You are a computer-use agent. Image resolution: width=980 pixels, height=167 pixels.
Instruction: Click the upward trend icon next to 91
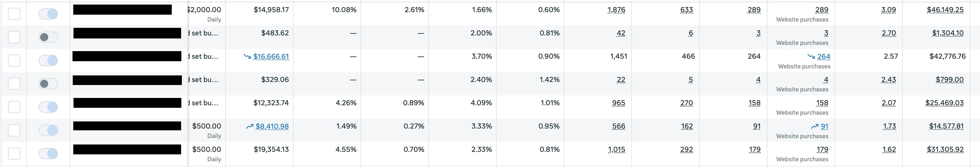(x=814, y=126)
